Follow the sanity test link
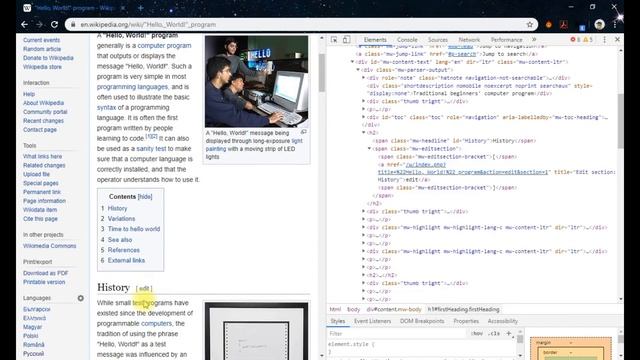 coord(151,149)
